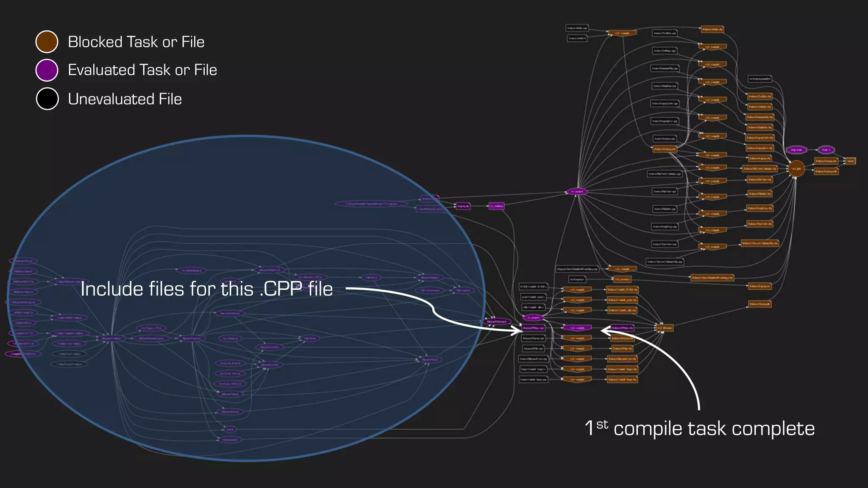This screenshot has width=868, height=488.
Task: Click the purple Evaluated Task legend circle
Action: pyautogui.click(x=47, y=70)
